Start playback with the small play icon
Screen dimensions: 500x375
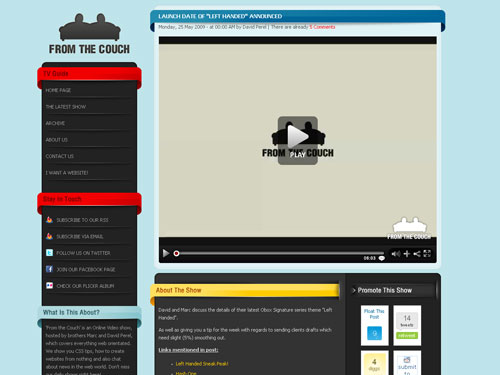(x=166, y=253)
